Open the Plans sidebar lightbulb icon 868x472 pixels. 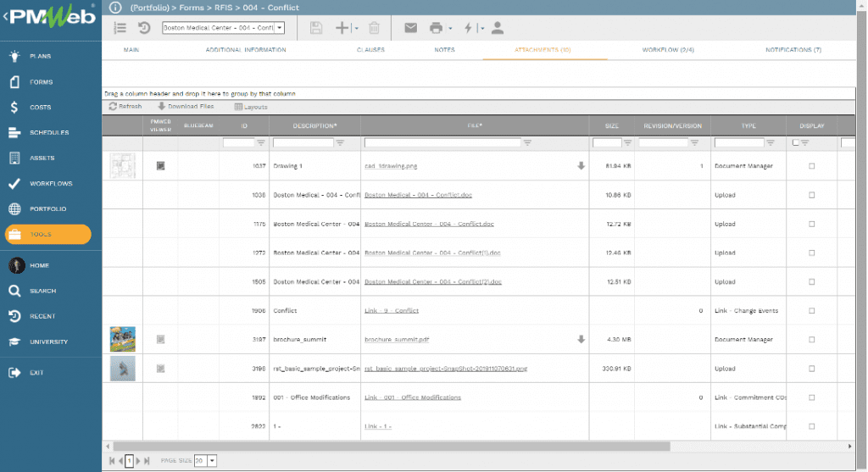(x=14, y=56)
